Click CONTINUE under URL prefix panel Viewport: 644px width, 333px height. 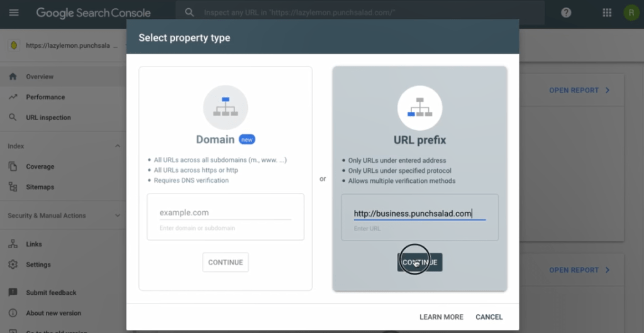tap(419, 263)
